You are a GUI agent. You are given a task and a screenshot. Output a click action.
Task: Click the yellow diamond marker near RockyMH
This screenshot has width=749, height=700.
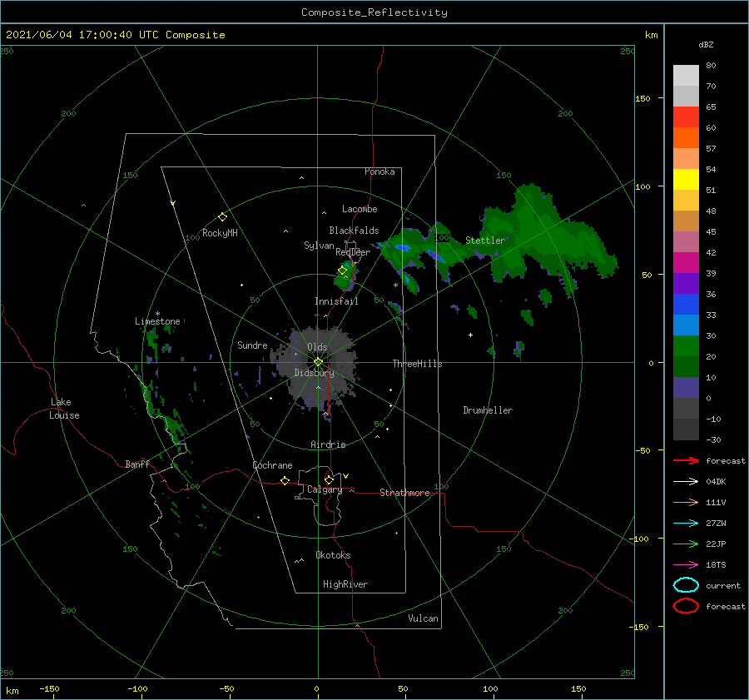click(222, 217)
